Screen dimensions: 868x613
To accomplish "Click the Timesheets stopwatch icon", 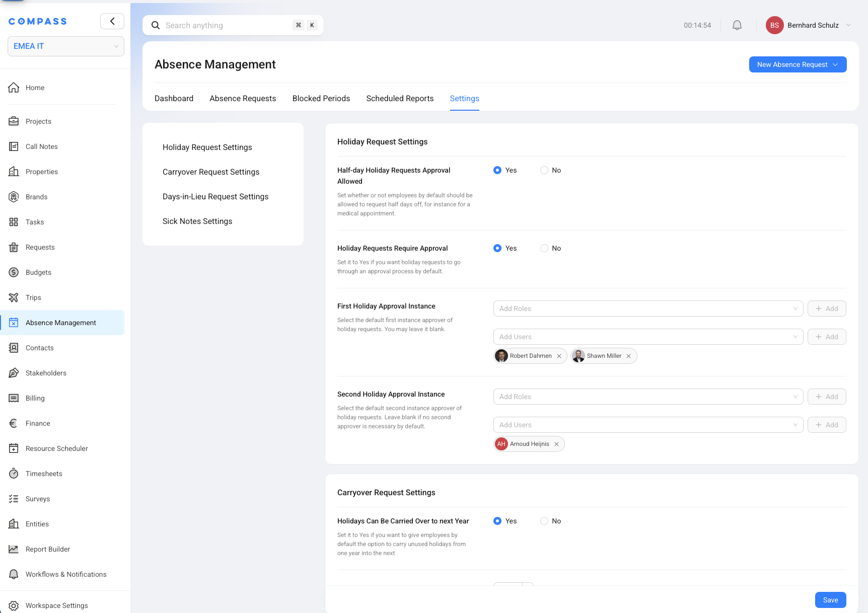I will (14, 474).
